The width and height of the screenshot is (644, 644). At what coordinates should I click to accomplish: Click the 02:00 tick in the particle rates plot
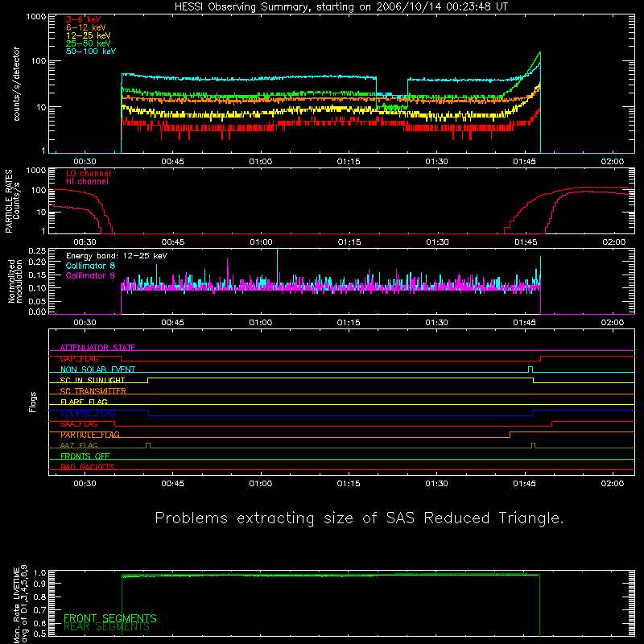pos(613,242)
